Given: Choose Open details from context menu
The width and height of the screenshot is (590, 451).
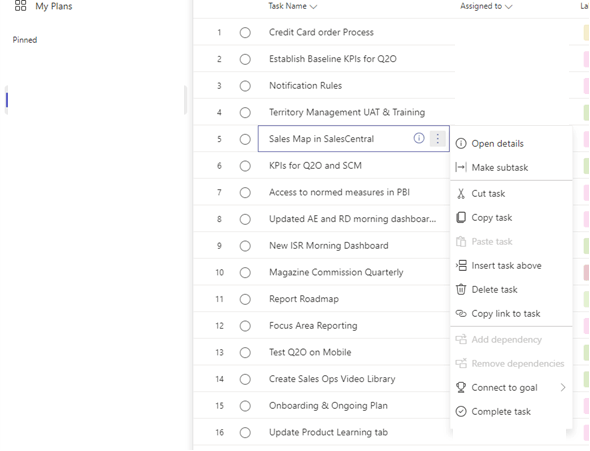Looking at the screenshot, I should (x=511, y=144).
